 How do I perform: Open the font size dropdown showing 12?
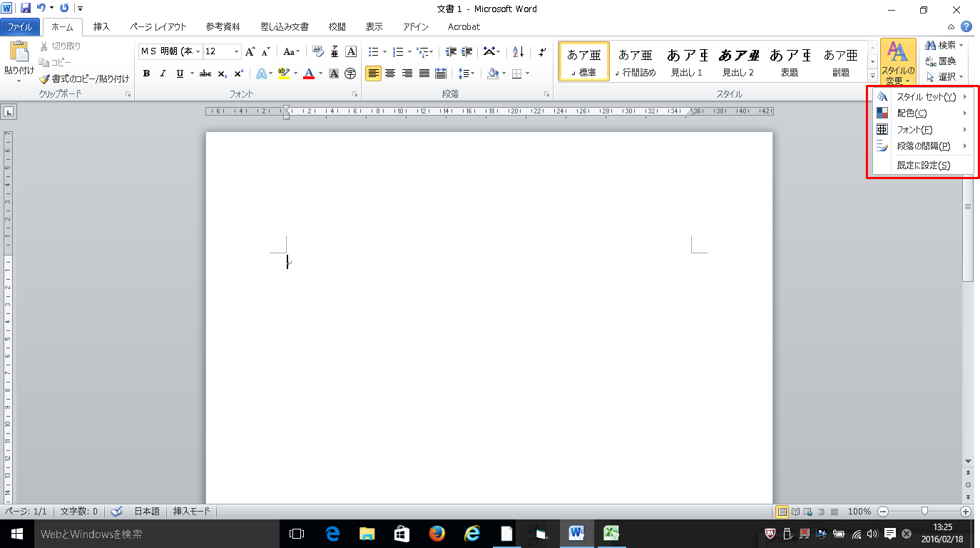[x=237, y=51]
